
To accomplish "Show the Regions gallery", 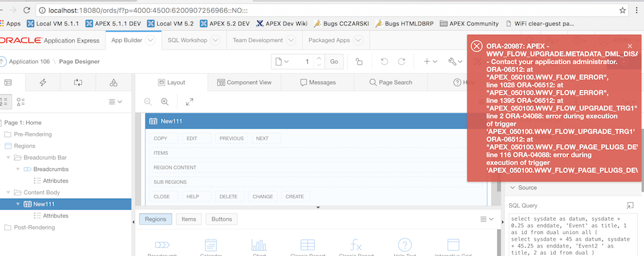I will click(156, 219).
